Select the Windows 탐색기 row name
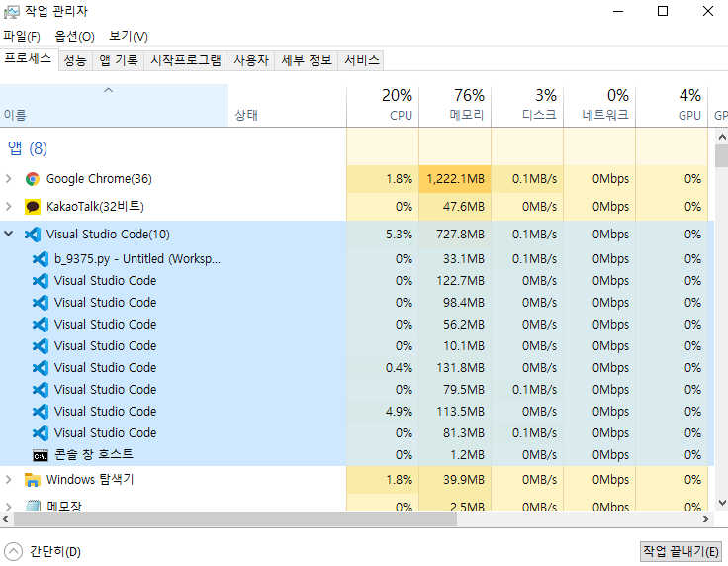The width and height of the screenshot is (728, 566). click(x=90, y=480)
